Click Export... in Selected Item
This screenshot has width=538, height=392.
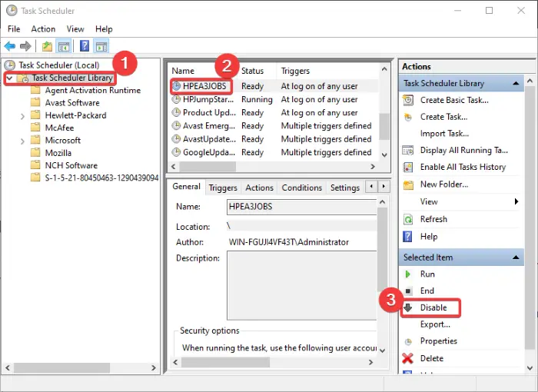[x=435, y=324]
